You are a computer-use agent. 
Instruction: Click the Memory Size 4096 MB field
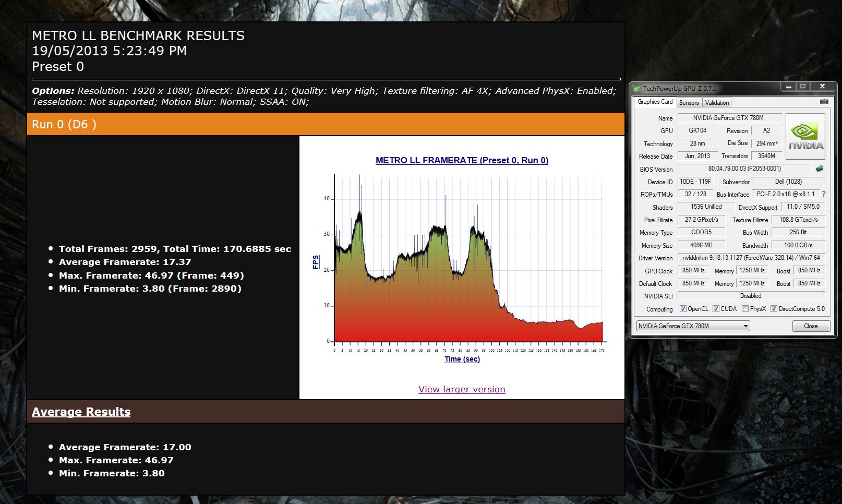coord(701,245)
